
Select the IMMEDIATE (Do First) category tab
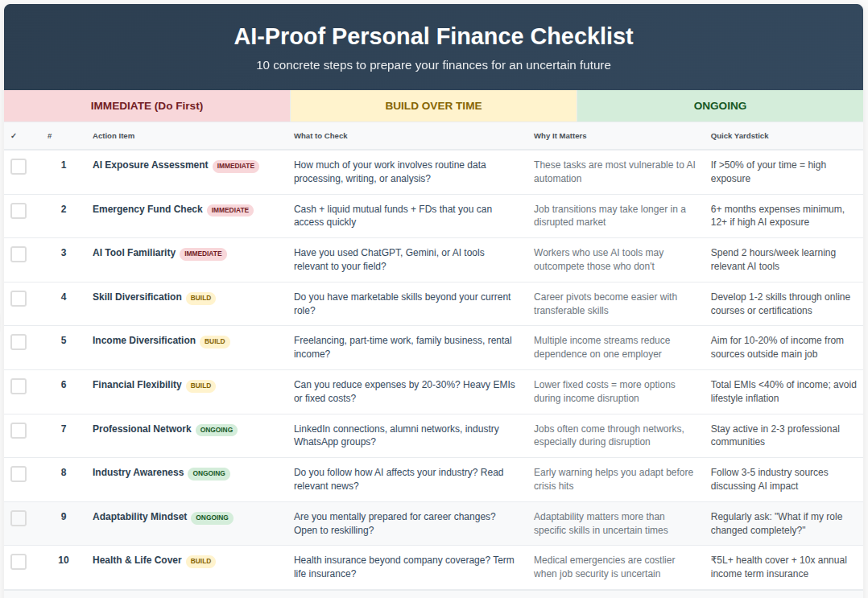147,105
